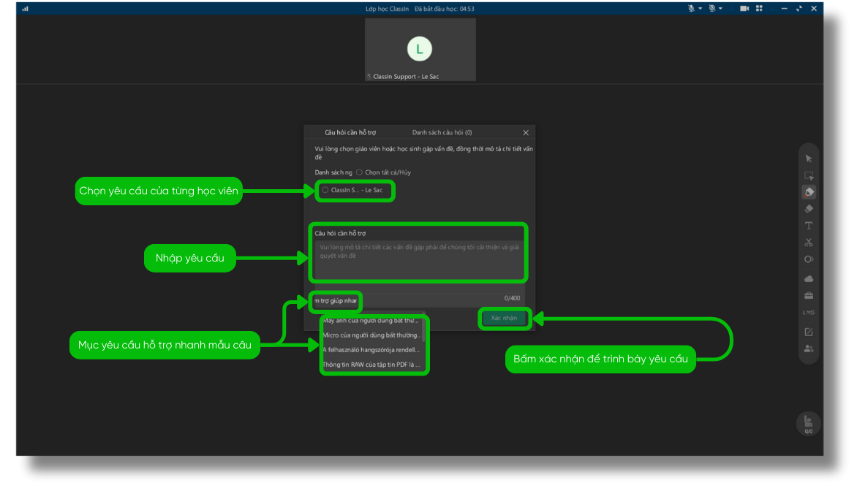This screenshot has width=868, height=488.
Task: Open the quick help template dropdown
Action: coord(336,301)
